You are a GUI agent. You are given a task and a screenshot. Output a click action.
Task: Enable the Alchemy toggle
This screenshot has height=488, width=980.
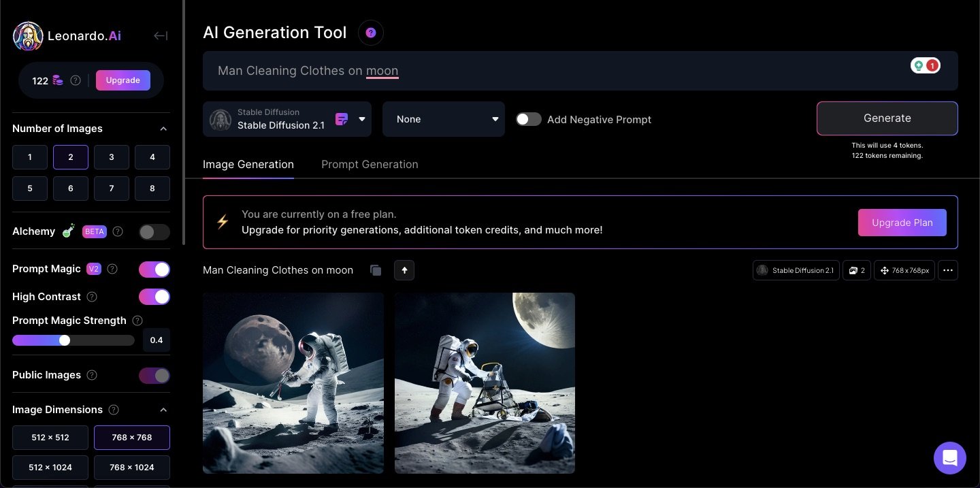[x=154, y=232]
